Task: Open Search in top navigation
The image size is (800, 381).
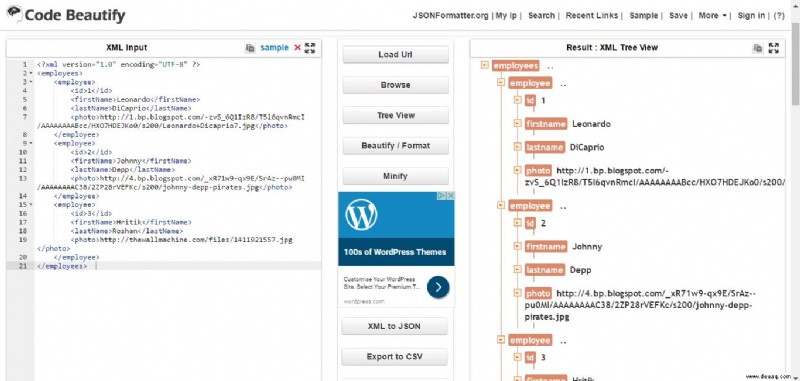Action: [x=541, y=15]
